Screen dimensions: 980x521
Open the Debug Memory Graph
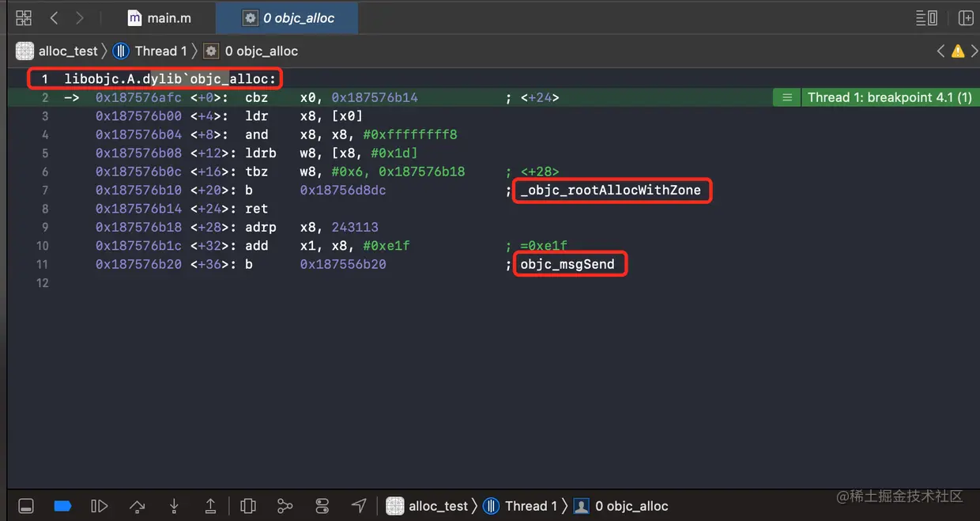(x=285, y=506)
